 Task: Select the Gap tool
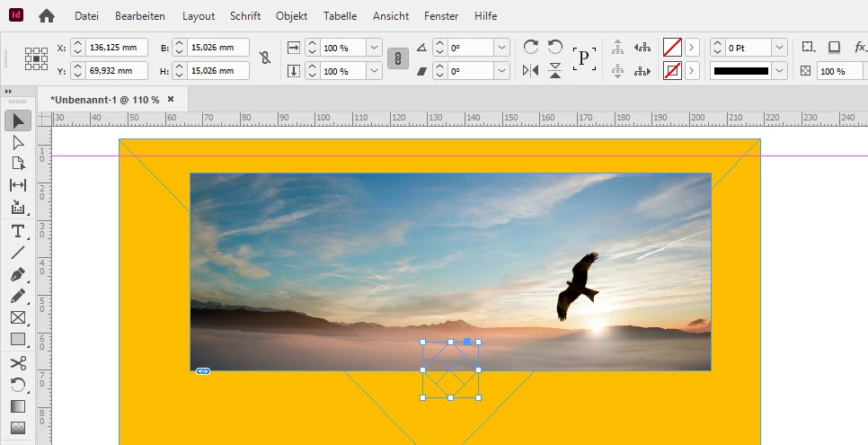tap(18, 185)
